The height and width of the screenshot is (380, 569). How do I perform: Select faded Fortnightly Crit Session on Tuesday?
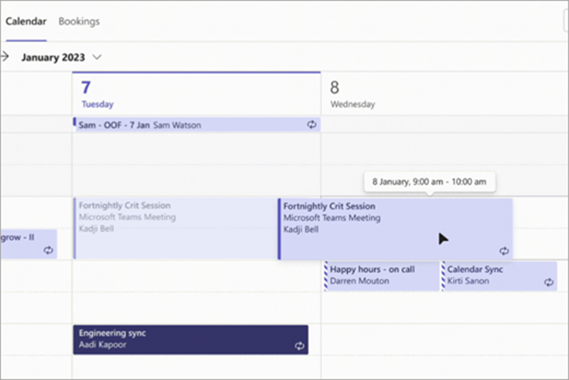176,228
